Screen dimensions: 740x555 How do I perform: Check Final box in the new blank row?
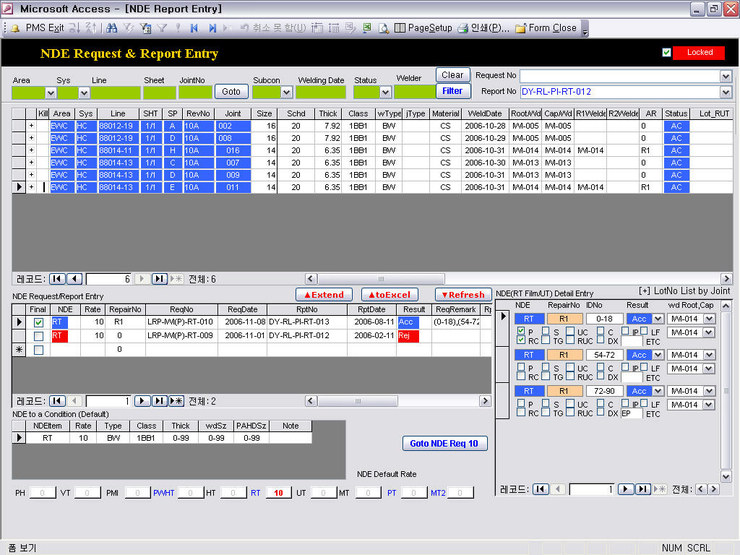coord(39,350)
